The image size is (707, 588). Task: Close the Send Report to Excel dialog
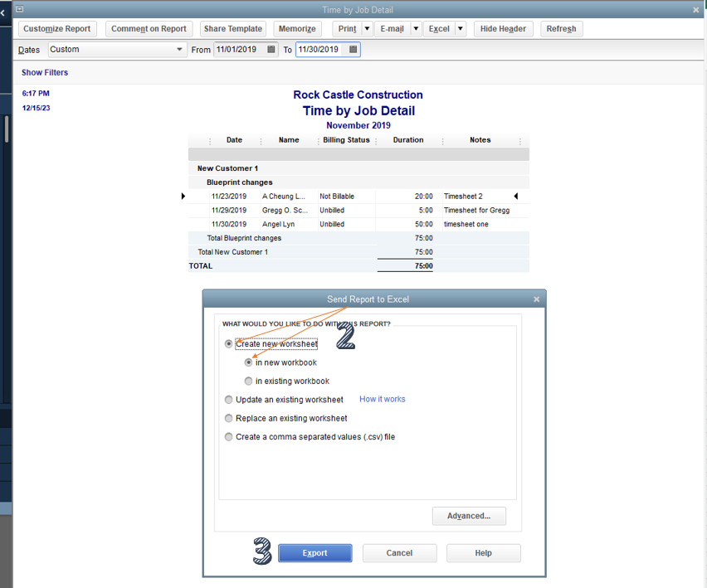click(536, 299)
